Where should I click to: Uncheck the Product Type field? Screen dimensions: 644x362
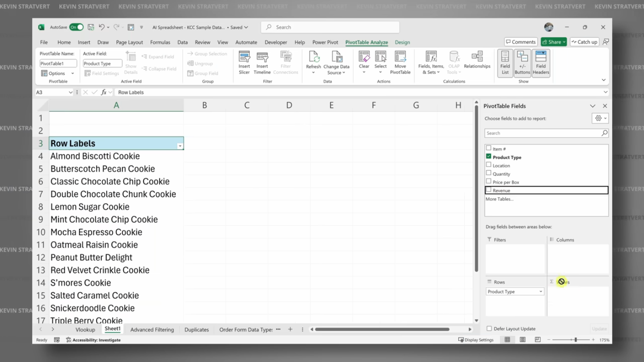point(489,157)
